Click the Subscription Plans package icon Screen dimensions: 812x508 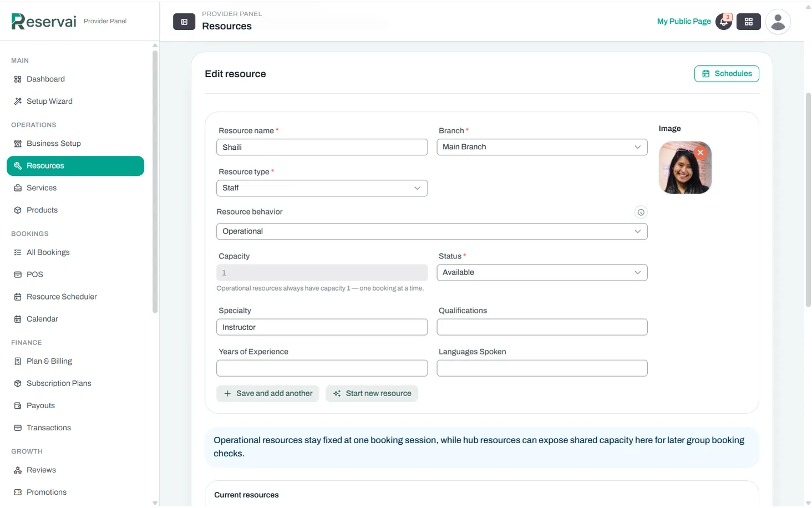18,383
